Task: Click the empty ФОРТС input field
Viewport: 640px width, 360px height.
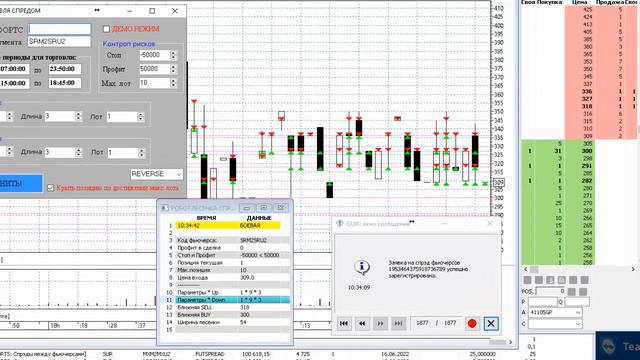Action: [x=59, y=29]
